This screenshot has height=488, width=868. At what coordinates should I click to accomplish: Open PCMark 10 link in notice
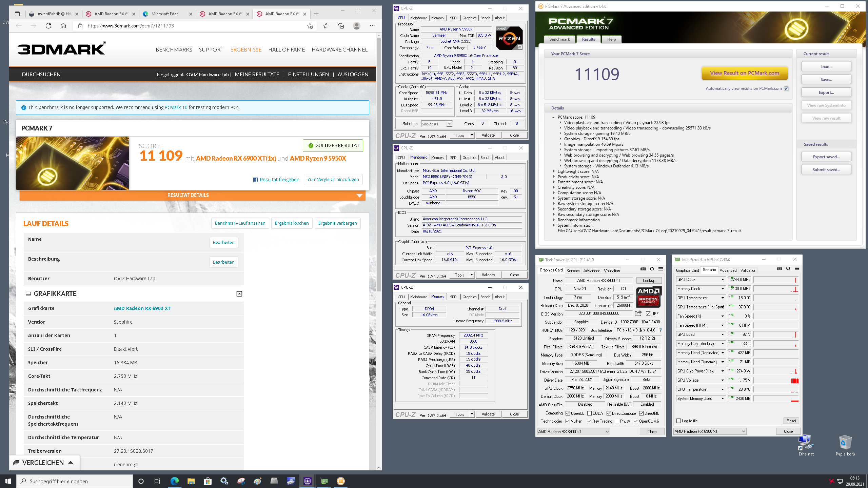click(x=176, y=107)
